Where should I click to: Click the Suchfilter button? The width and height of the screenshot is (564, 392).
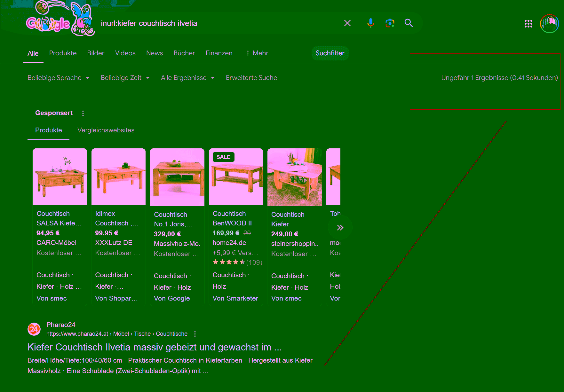330,53
